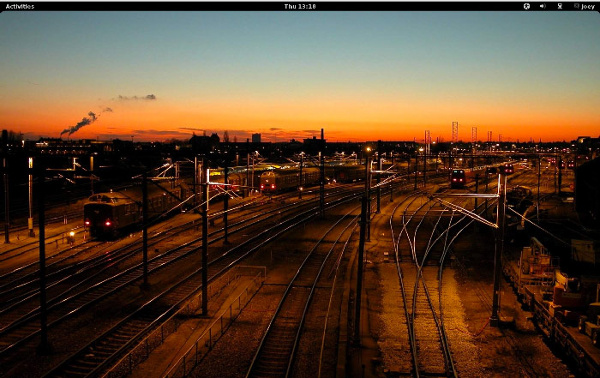The image size is (600, 378).
Task: Click the availability indicator left of Joey
Action: click(577, 6)
